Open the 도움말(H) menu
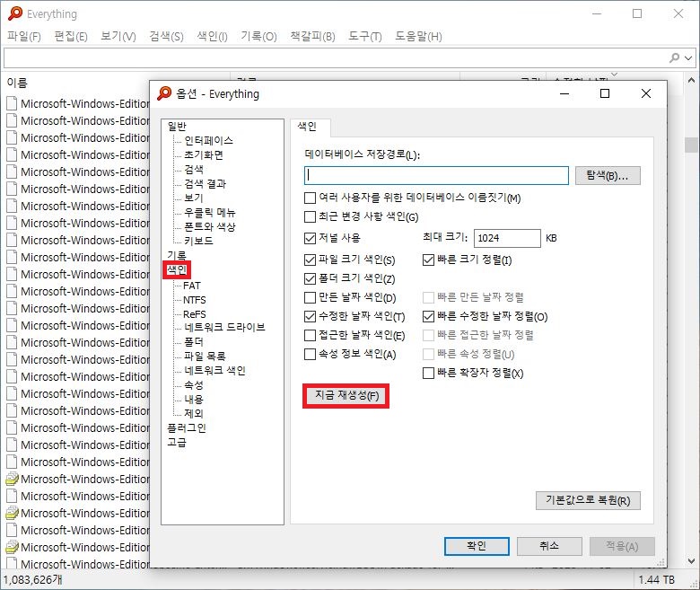Screen dimensions: 700x590 pyautogui.click(x=418, y=36)
